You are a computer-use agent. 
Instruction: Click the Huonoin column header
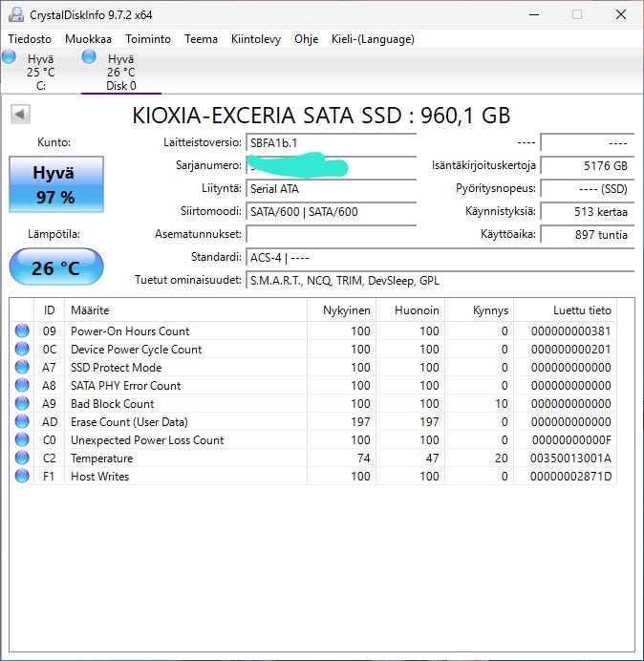(410, 310)
